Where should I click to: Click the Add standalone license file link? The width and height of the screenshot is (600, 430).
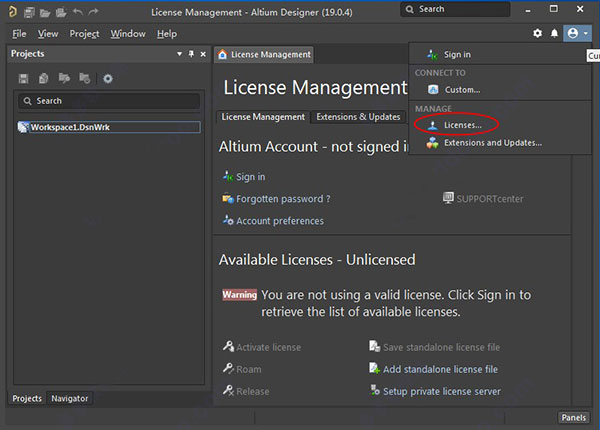tap(440, 369)
